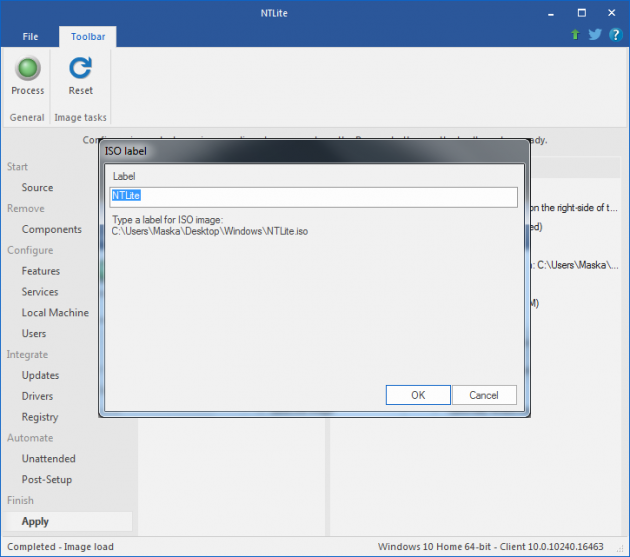Open the Updates integration page
This screenshot has width=630, height=557.
coord(40,376)
